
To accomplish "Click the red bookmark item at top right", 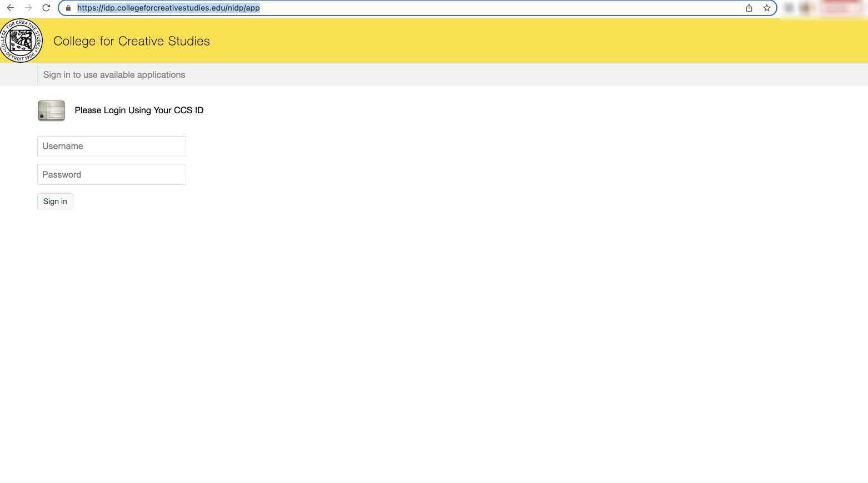I will (840, 4).
